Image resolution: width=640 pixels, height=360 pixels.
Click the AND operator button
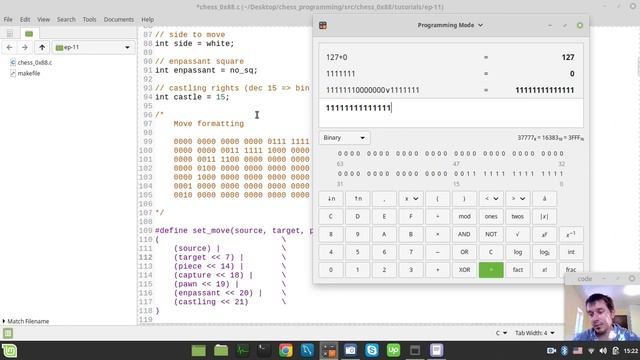[464, 234]
